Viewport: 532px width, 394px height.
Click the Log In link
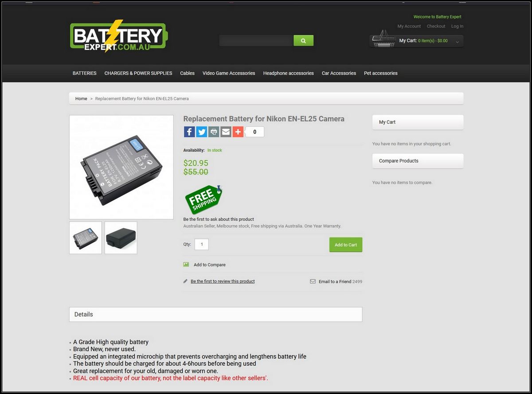tap(457, 26)
